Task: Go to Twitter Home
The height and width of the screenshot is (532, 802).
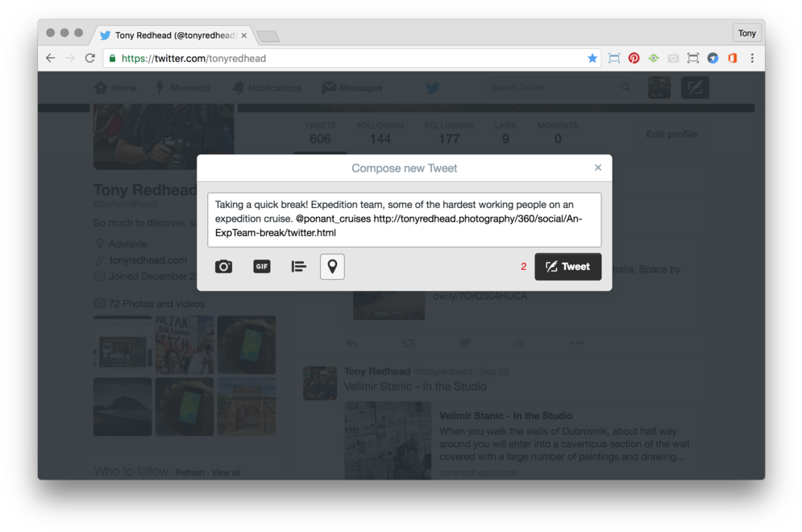Action: [115, 88]
